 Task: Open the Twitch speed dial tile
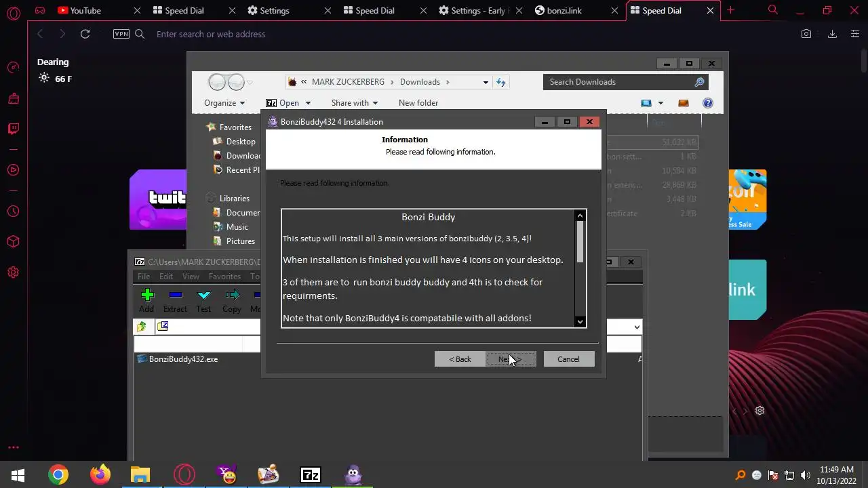coord(158,200)
